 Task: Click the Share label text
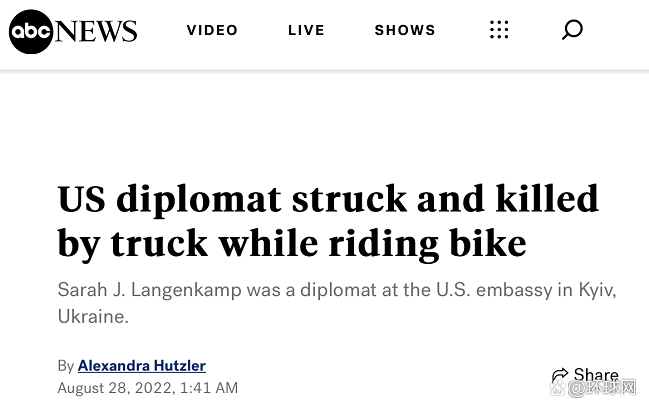pyautogui.click(x=596, y=375)
